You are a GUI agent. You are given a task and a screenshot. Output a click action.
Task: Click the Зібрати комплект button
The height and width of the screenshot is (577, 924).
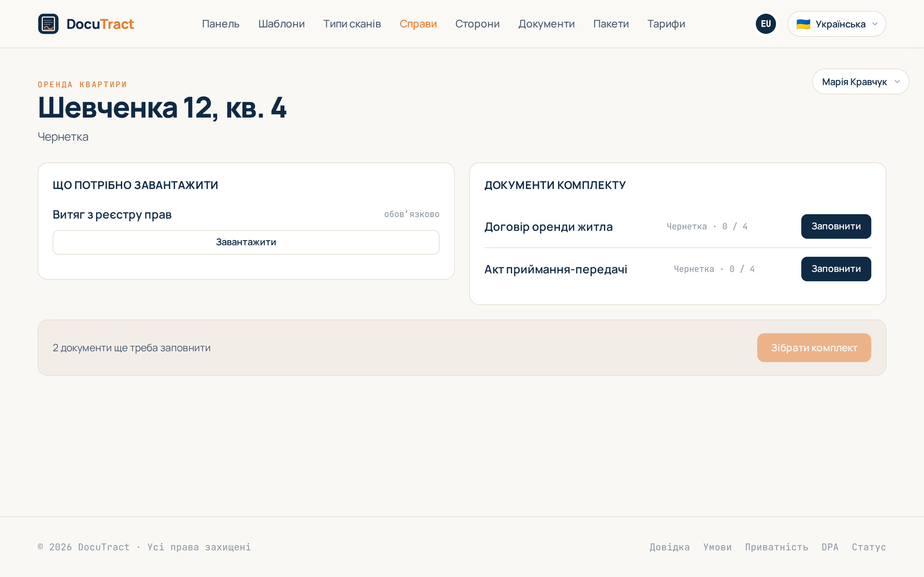[x=814, y=348]
